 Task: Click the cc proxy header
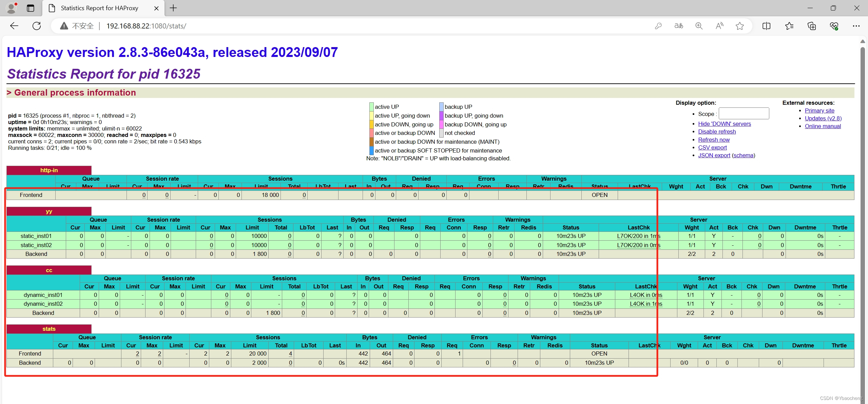(49, 270)
